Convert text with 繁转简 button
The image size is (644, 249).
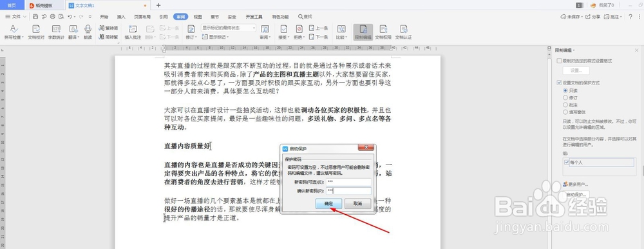tap(109, 28)
